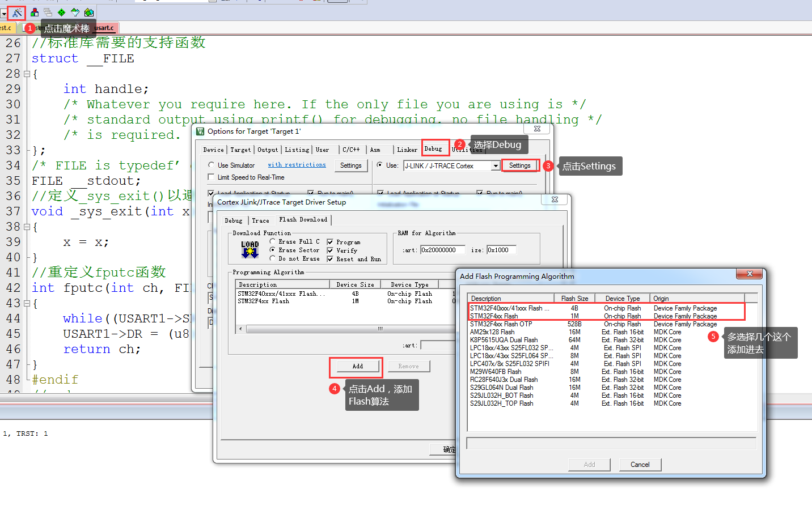Click Add button under Programming Algorithm list

tap(357, 367)
